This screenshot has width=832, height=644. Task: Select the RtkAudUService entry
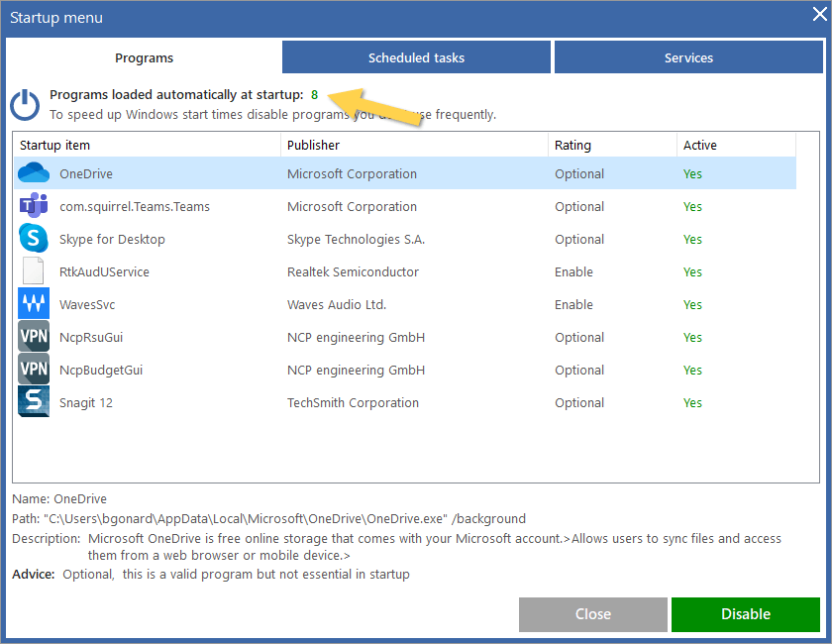tap(104, 271)
